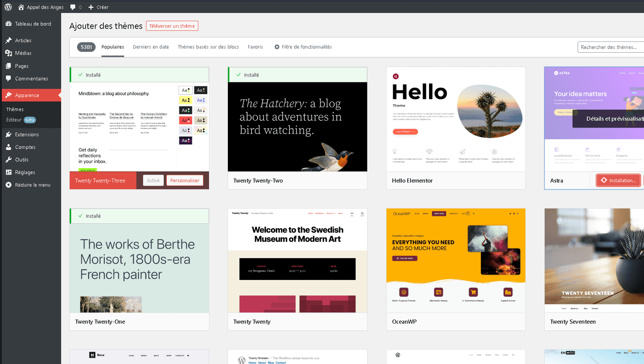Viewport: 644px width, 364px height.
Task: Click the Médias library icon
Action: click(x=8, y=53)
